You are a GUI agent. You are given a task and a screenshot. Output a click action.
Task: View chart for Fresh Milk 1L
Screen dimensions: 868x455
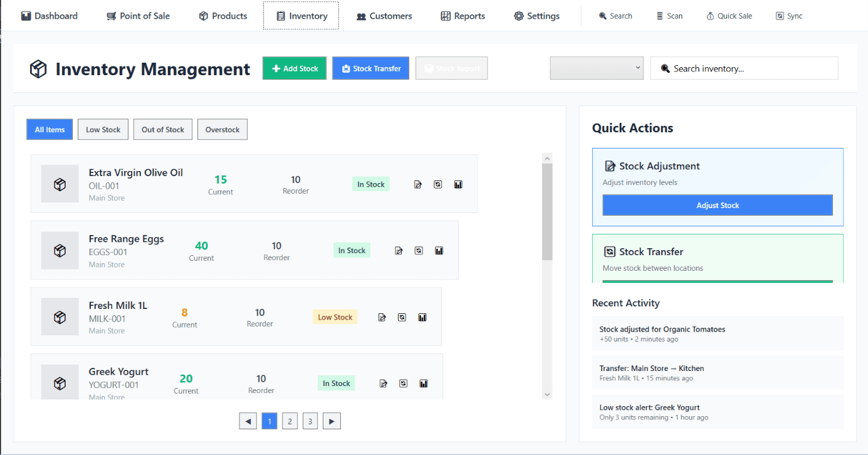point(422,317)
